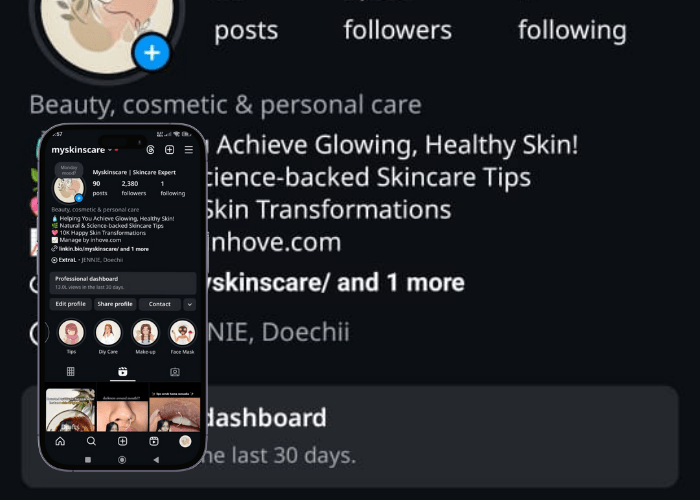This screenshot has height=500, width=700.
Task: Click the Share profile button
Action: pyautogui.click(x=115, y=304)
